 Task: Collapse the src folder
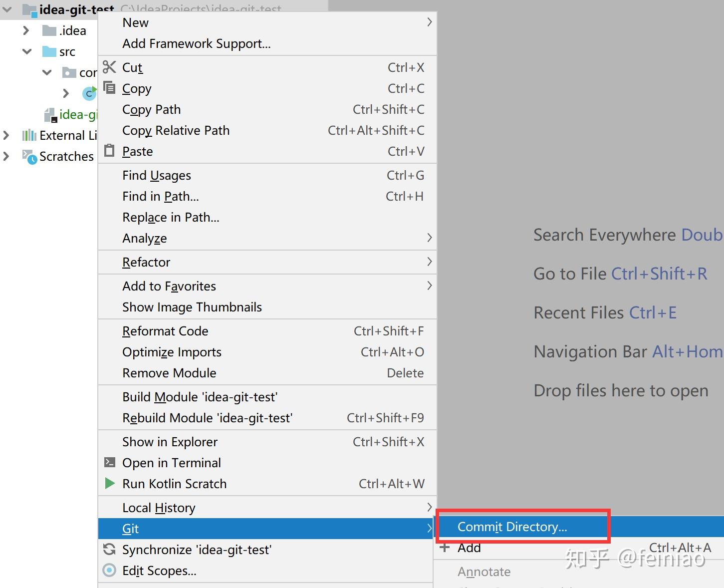(x=27, y=51)
